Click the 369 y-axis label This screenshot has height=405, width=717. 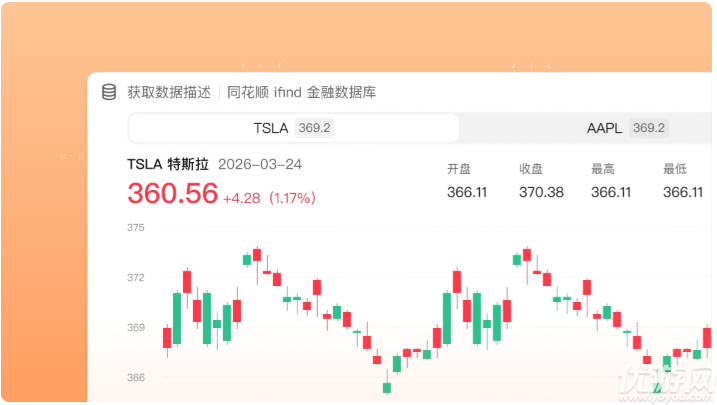(136, 327)
